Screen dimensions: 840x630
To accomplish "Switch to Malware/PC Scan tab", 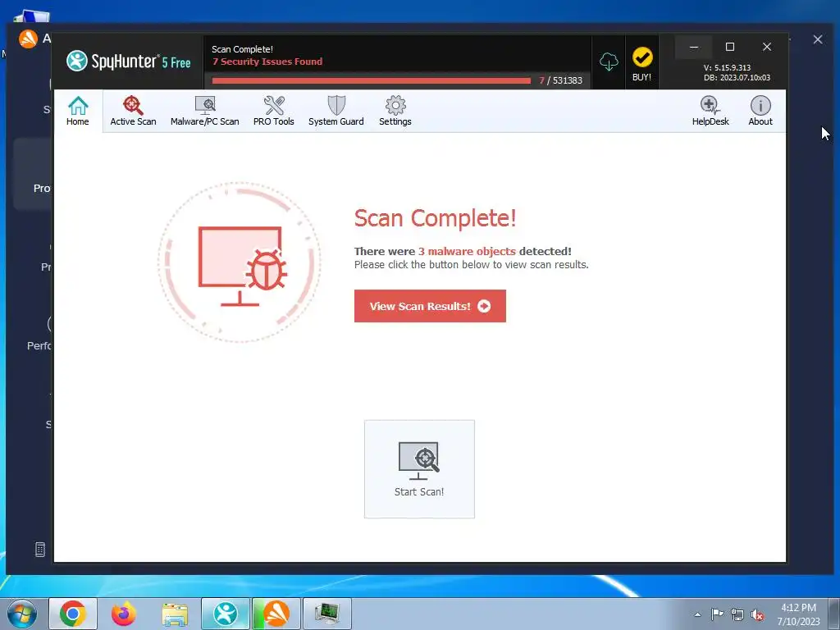I will [204, 111].
